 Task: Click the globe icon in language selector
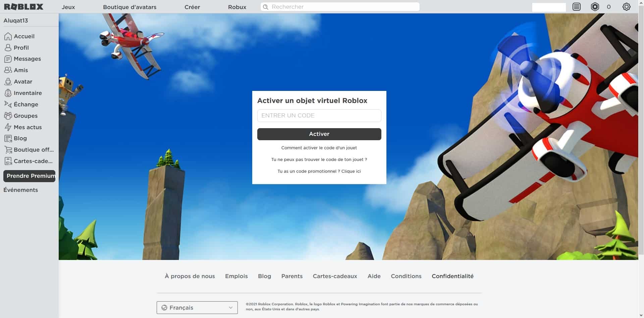(164, 308)
